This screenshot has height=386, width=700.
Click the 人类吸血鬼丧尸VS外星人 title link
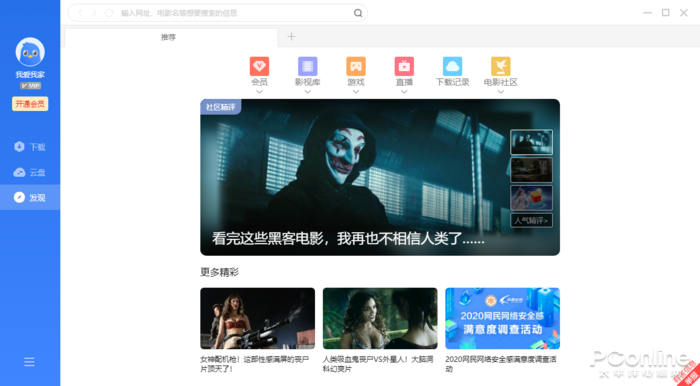click(x=378, y=364)
